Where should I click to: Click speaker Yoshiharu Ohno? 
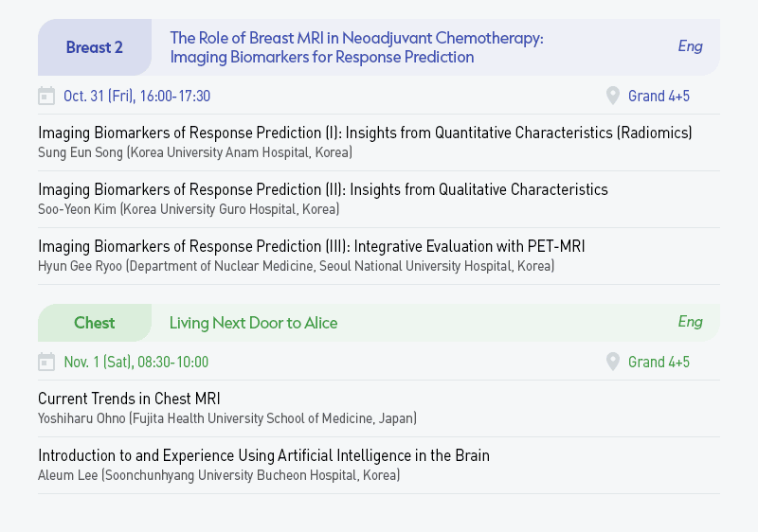click(x=81, y=418)
